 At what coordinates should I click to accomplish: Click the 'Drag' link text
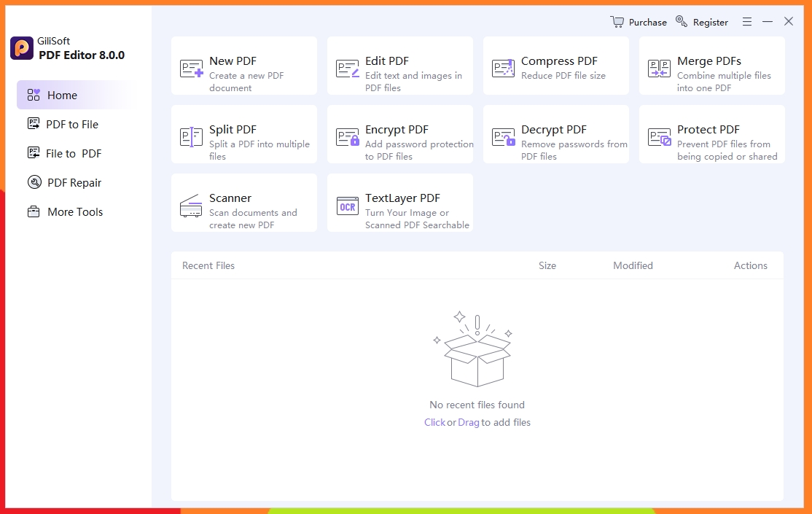tap(468, 422)
